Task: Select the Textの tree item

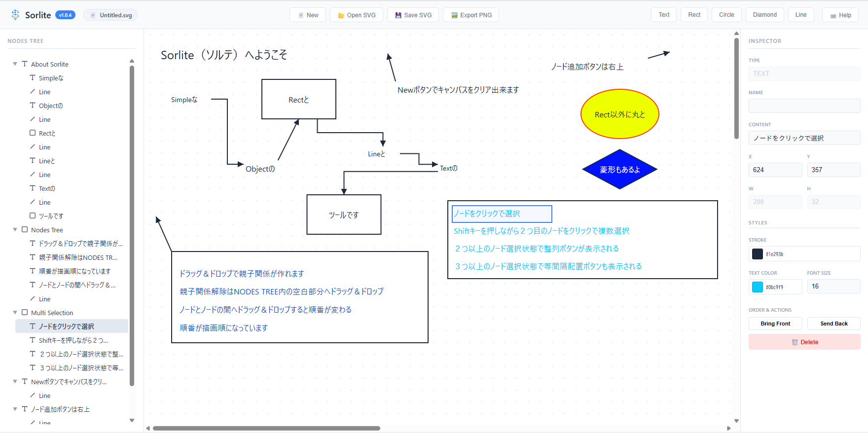Action: [x=72, y=188]
